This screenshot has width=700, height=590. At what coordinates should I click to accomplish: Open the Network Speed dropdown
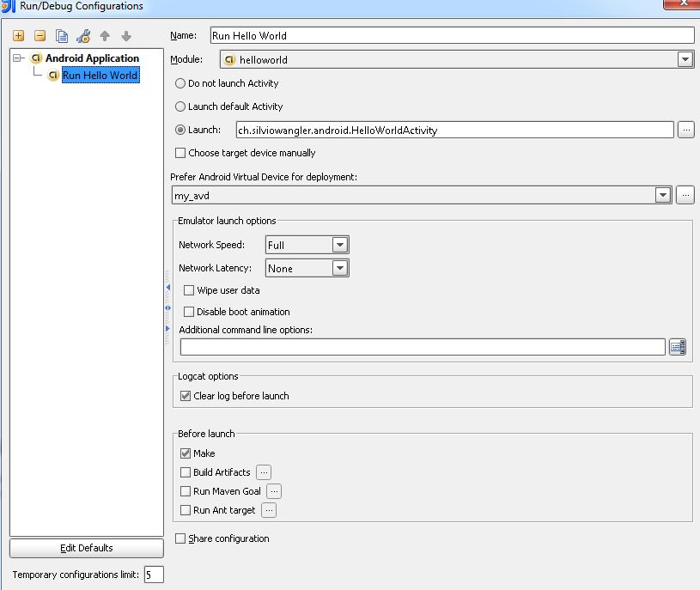tap(340, 245)
